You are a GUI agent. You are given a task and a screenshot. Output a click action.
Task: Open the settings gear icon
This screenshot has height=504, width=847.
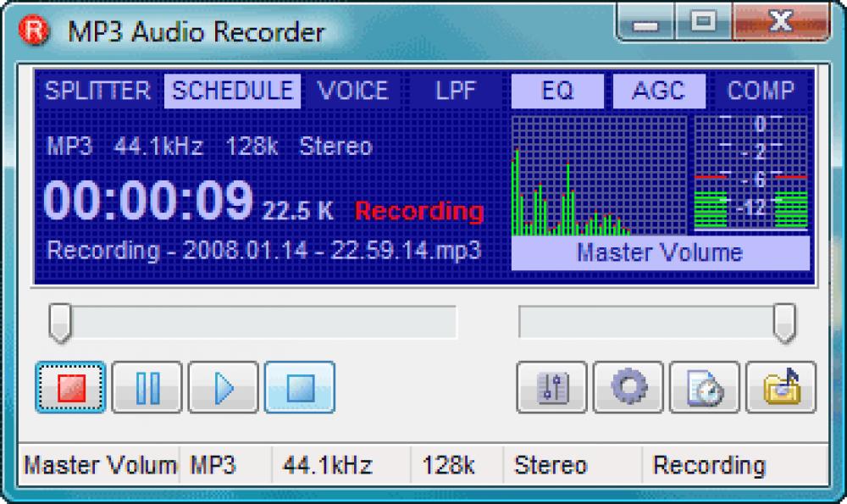(627, 388)
